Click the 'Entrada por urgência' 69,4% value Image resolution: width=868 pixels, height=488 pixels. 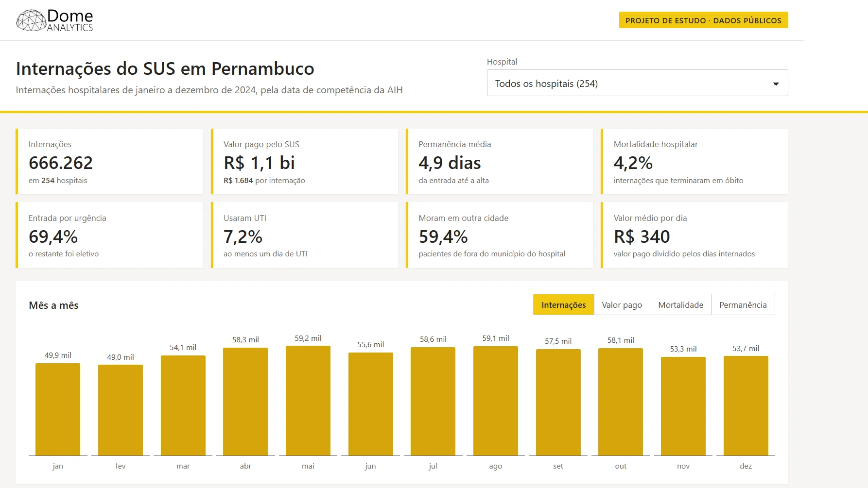pos(53,236)
